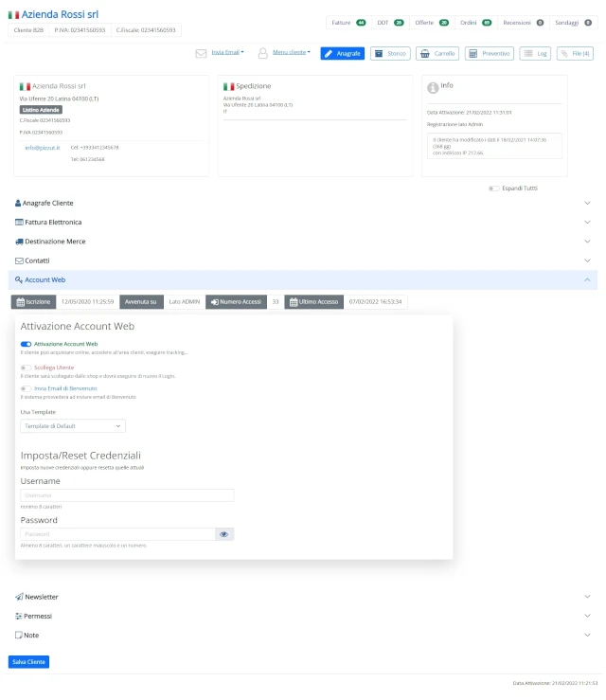Open the Template di Default dropdown
606x700 pixels.
click(x=73, y=426)
